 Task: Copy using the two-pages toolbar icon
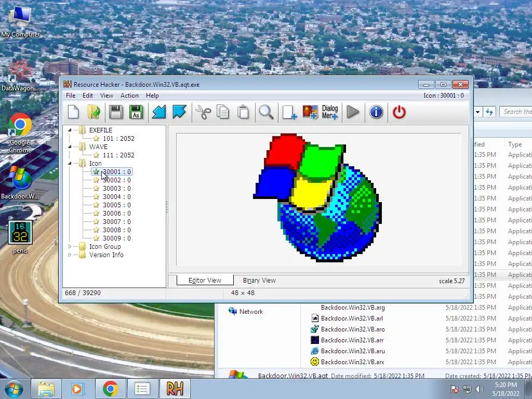point(222,112)
